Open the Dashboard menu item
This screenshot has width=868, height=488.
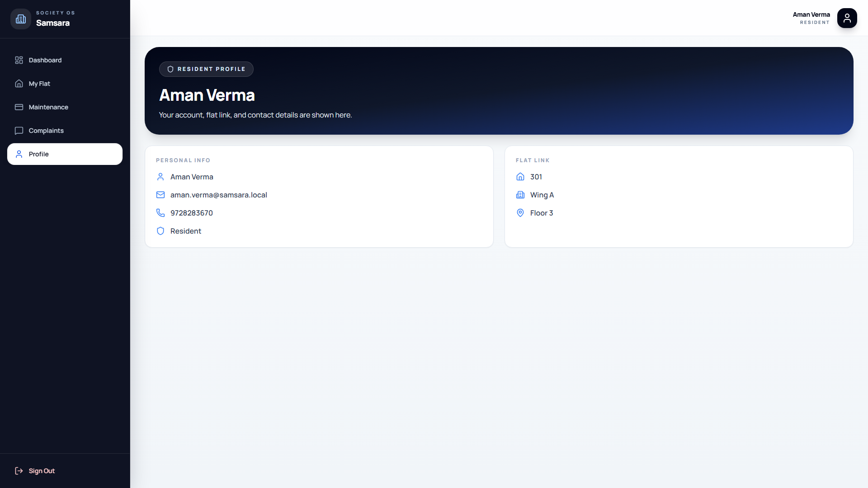(x=45, y=60)
